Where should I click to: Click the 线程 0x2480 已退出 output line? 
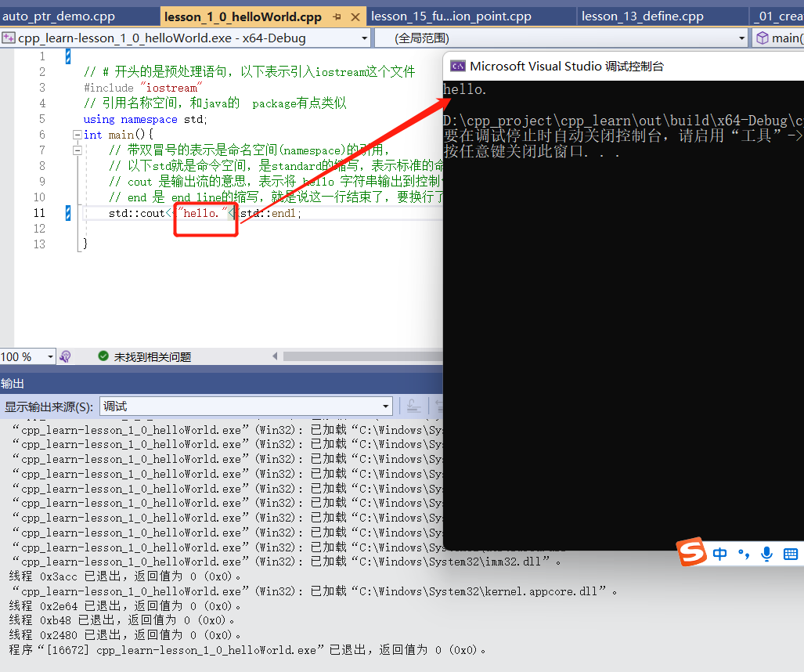124,635
